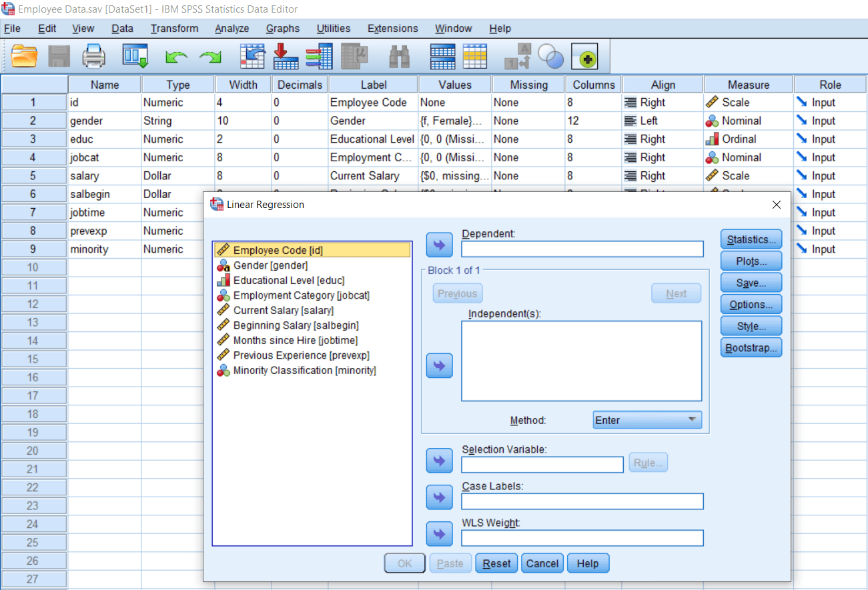Open the Transform menu
This screenshot has width=868, height=590.
point(174,29)
